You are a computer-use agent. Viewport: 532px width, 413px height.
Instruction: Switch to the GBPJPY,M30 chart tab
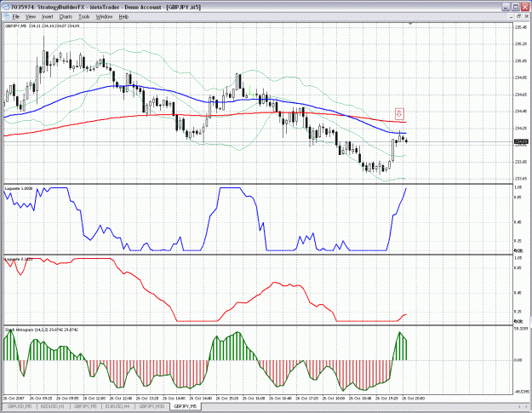point(152,406)
